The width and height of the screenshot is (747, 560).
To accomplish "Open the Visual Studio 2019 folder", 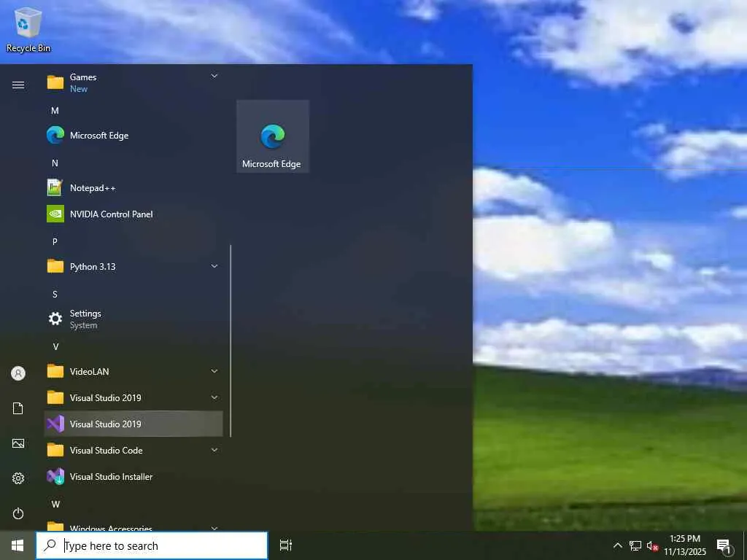I will pyautogui.click(x=133, y=397).
